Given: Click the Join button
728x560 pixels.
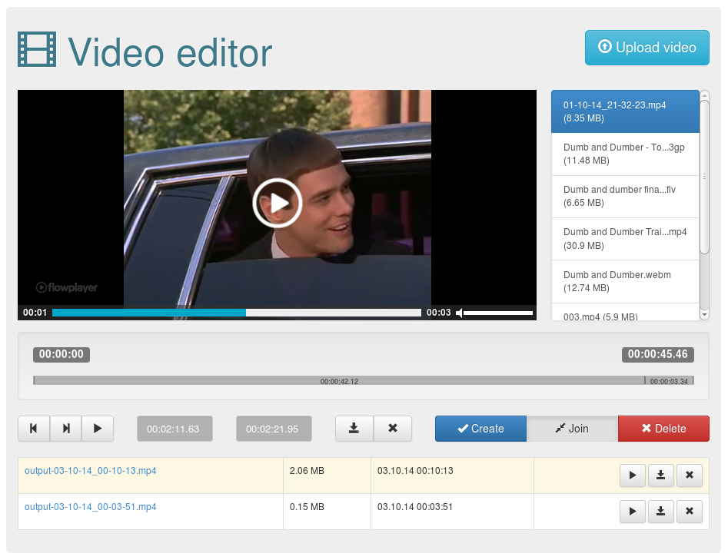Looking at the screenshot, I should (x=572, y=428).
